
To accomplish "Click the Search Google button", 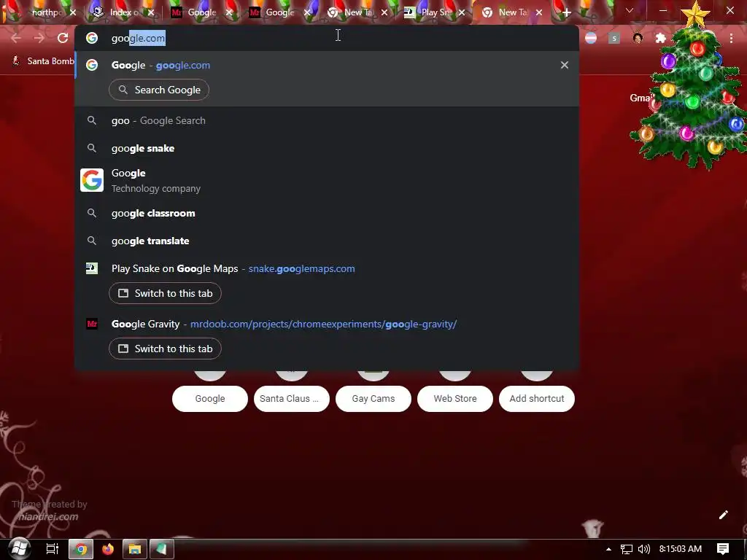I will pos(159,90).
